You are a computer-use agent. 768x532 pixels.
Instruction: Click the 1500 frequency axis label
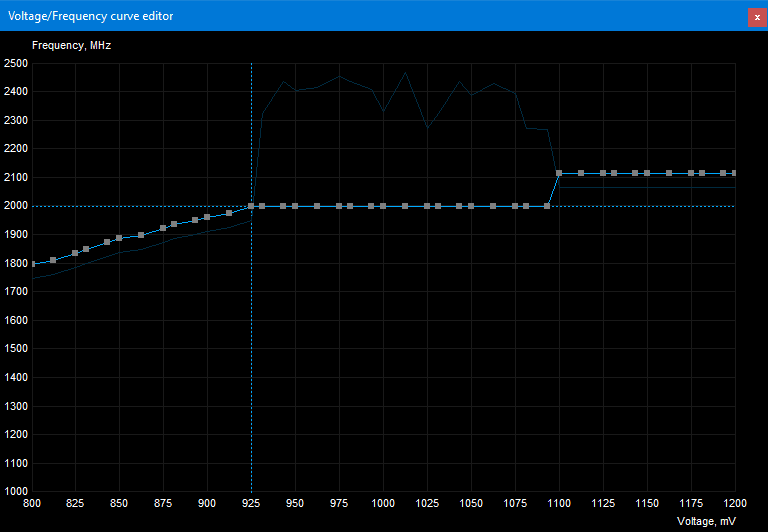point(16,348)
